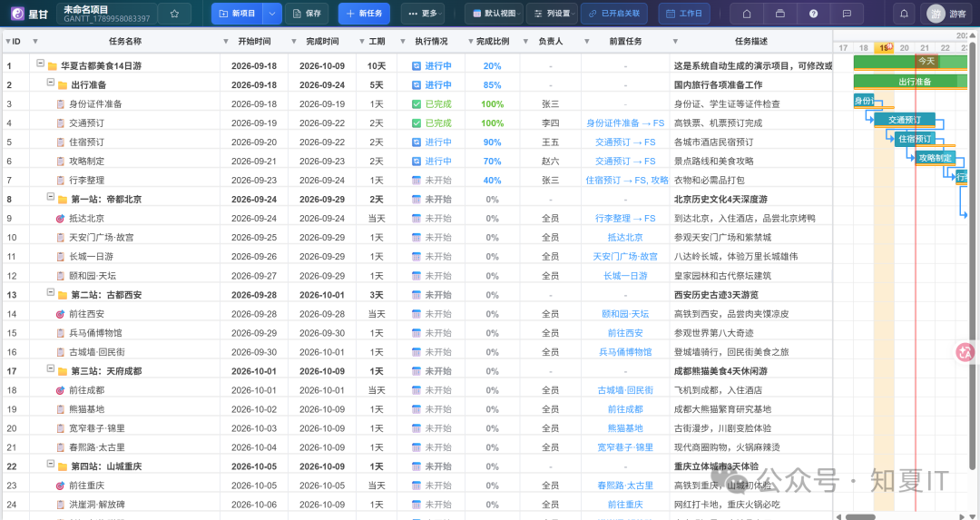Open predecessor link 宽窄巷子·锦里
Viewport: 980px width, 520px height.
click(x=625, y=447)
